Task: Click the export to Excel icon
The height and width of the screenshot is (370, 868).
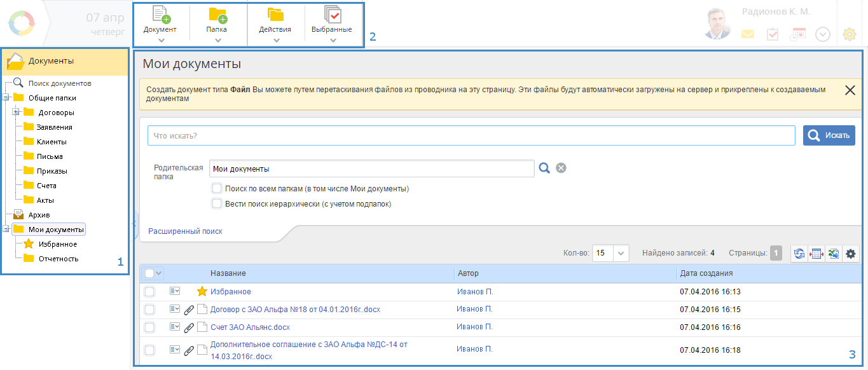Action: [833, 254]
